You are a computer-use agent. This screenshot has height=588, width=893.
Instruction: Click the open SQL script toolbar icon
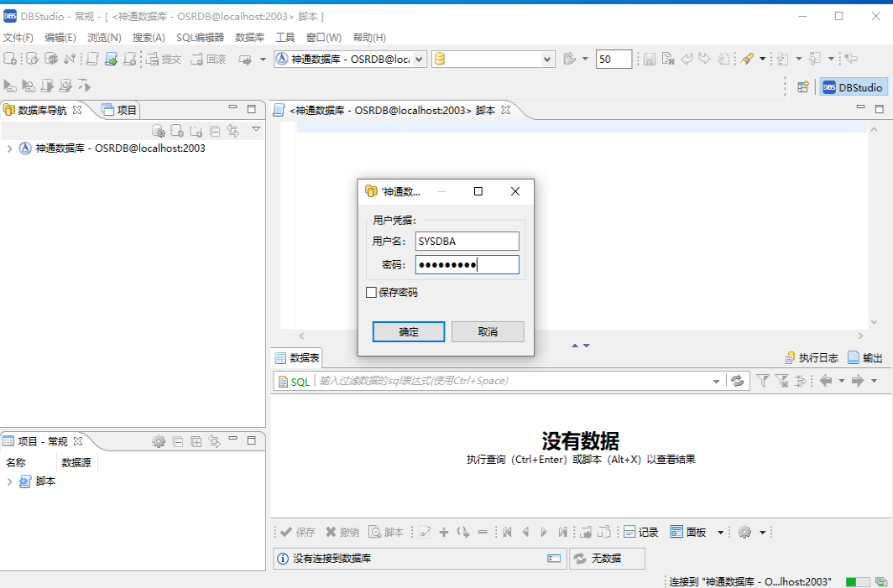(111, 59)
